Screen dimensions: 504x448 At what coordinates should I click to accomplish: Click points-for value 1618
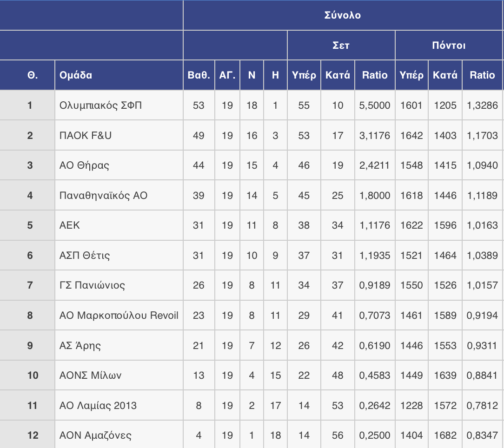pyautogui.click(x=411, y=195)
